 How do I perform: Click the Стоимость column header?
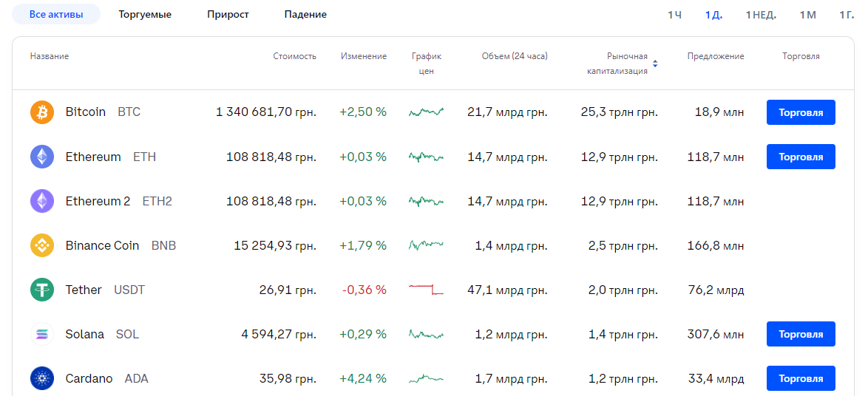[294, 56]
